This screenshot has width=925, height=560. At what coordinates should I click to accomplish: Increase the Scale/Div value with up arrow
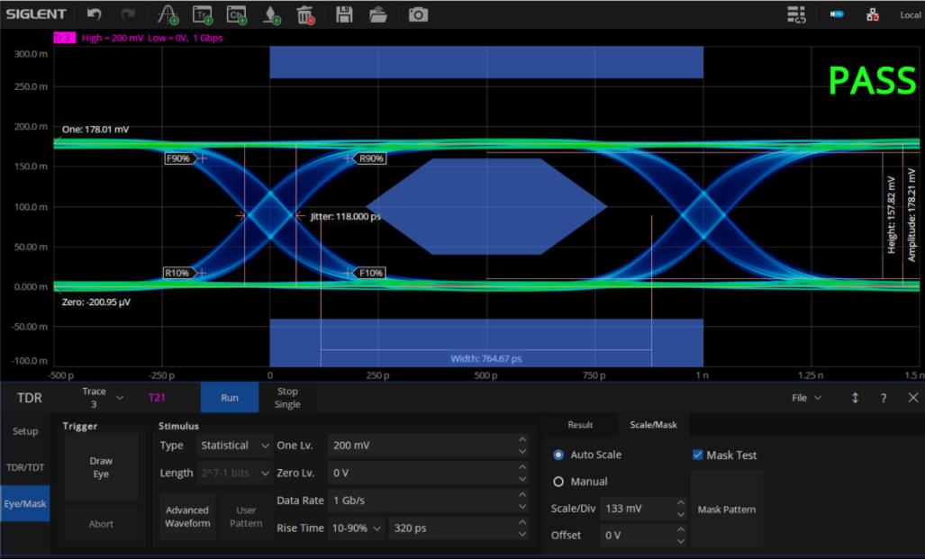pyautogui.click(x=680, y=503)
